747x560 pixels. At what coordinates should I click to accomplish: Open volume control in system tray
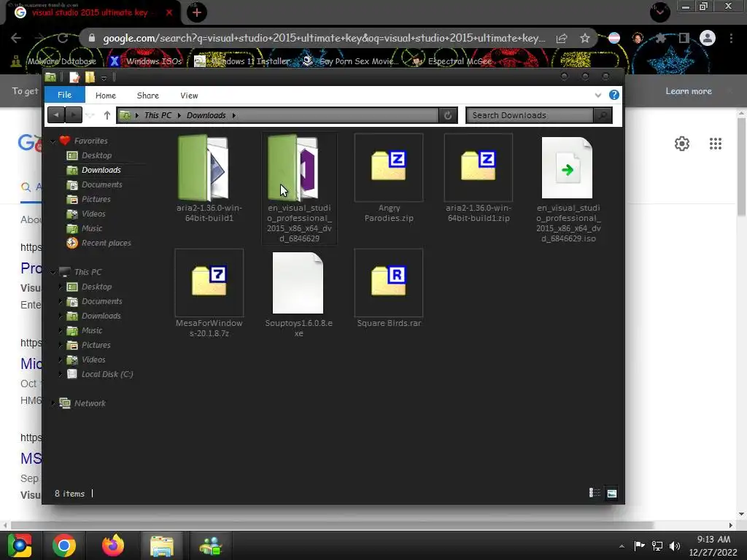coord(675,545)
